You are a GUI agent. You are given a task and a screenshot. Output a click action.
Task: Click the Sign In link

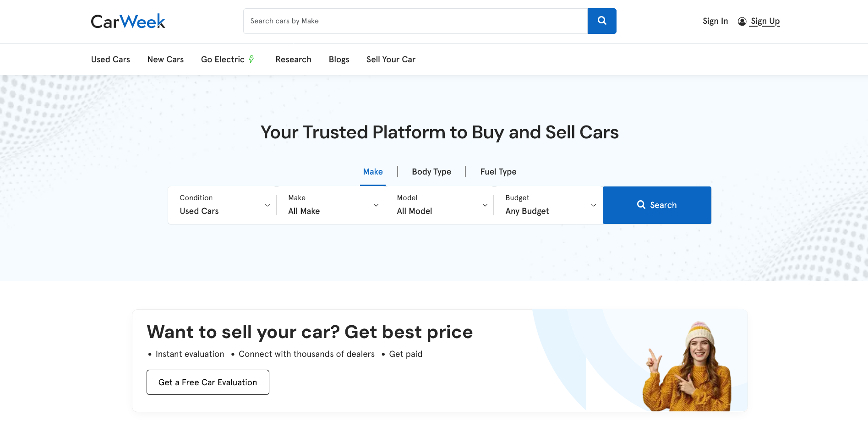[715, 21]
